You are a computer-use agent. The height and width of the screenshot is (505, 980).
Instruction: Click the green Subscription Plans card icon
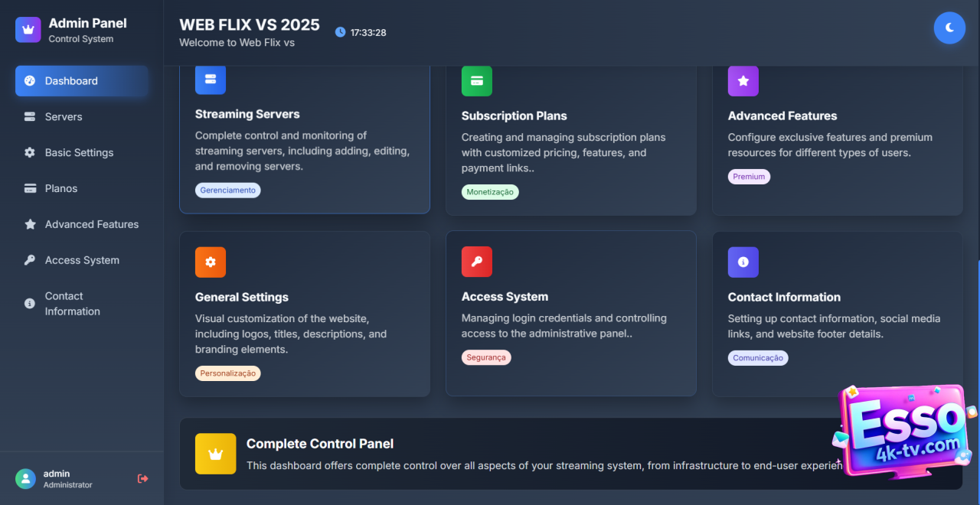(x=477, y=81)
